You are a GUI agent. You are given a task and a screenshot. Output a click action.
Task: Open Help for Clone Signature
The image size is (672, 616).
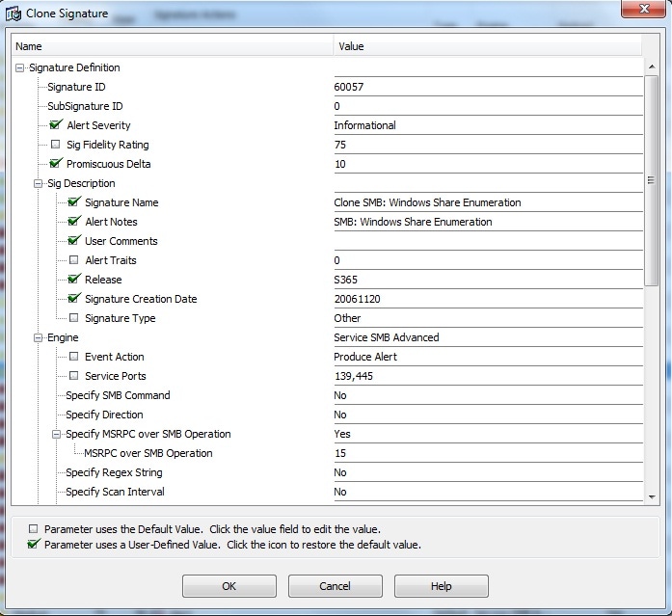click(x=441, y=586)
